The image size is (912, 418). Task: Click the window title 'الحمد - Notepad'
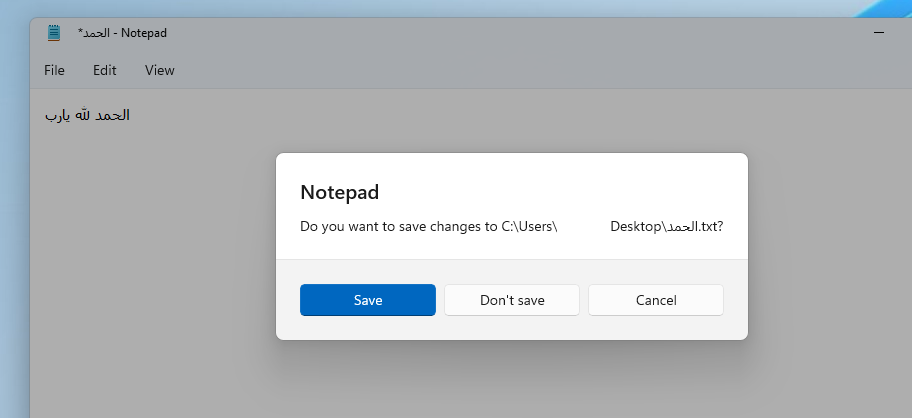coord(122,33)
